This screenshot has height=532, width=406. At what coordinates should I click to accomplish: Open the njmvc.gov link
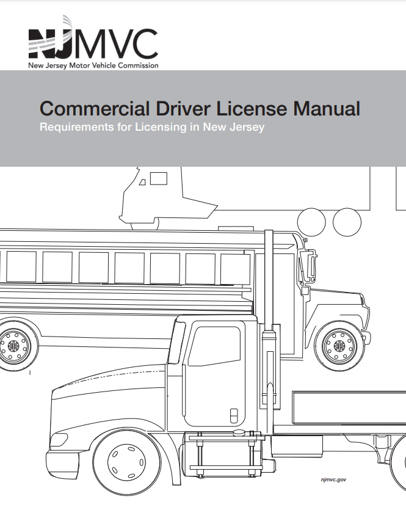(333, 480)
